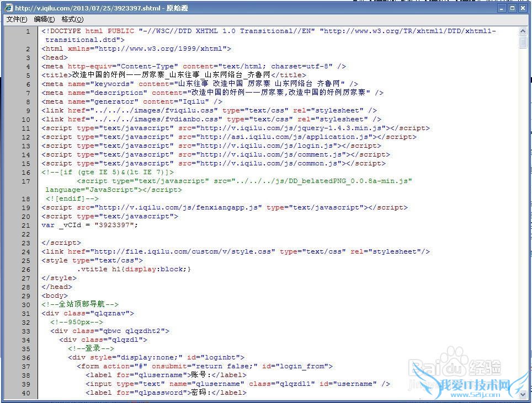Click the div class="qlqznav" line
532x403 pixels.
coord(88,313)
